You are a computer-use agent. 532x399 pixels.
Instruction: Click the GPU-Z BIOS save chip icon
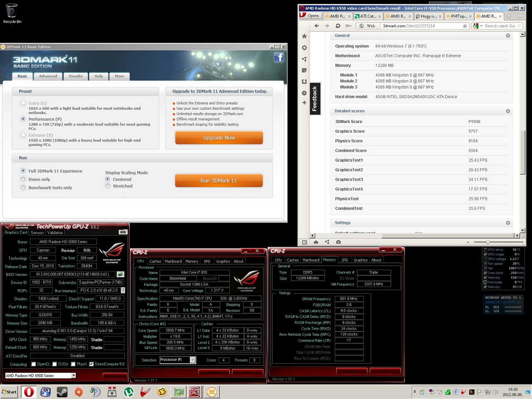[x=120, y=274]
